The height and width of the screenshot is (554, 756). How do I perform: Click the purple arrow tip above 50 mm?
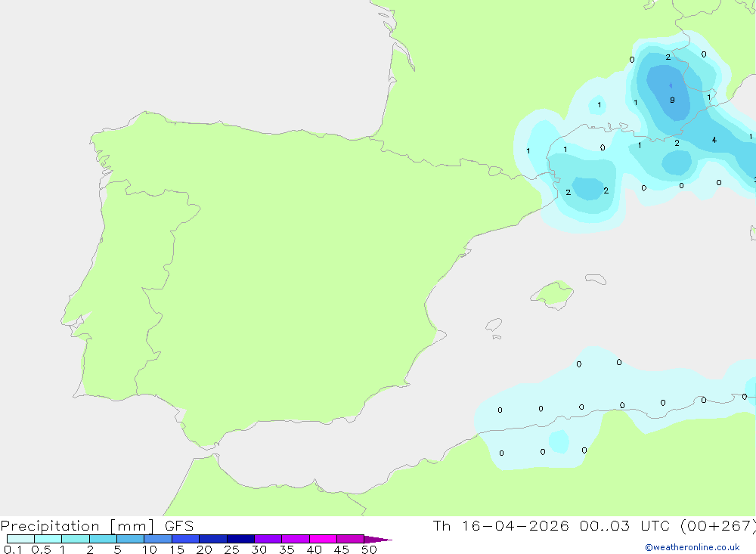tap(378, 539)
